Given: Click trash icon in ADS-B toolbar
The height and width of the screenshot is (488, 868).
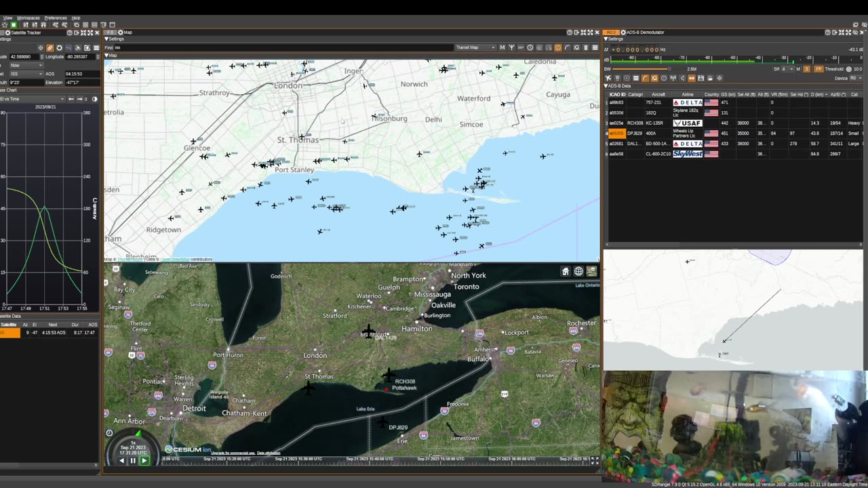Looking at the screenshot, I should coord(617,78).
